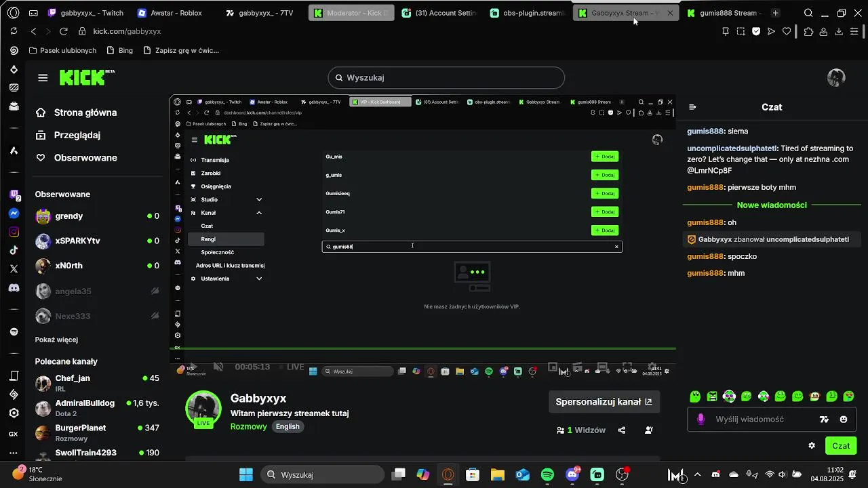
Task: Search open tabs magnifier icon
Action: click(808, 13)
